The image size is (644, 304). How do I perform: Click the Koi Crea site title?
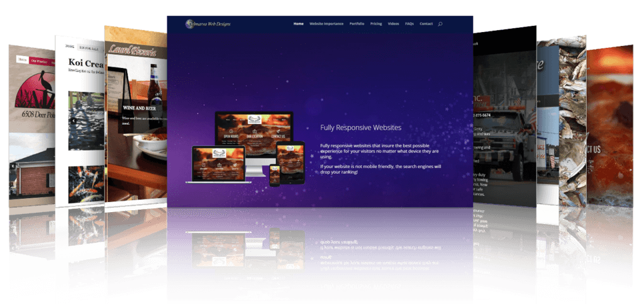click(86, 63)
